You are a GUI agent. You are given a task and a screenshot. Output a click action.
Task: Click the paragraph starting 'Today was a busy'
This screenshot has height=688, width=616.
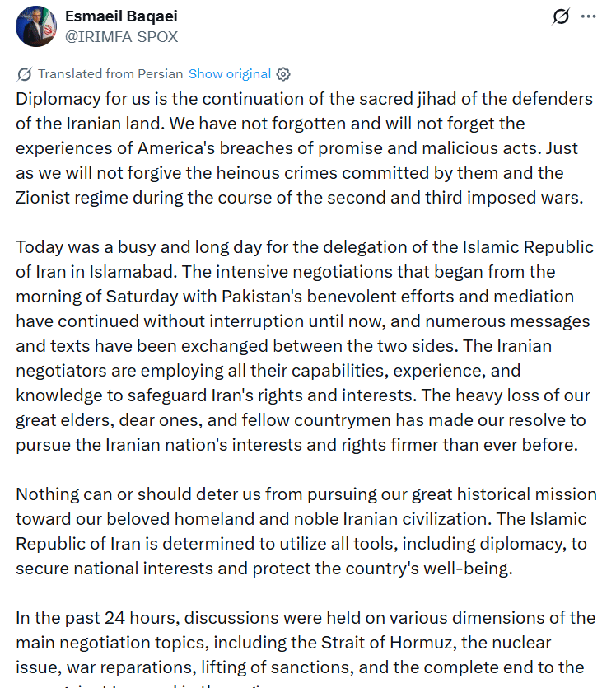[305, 346]
